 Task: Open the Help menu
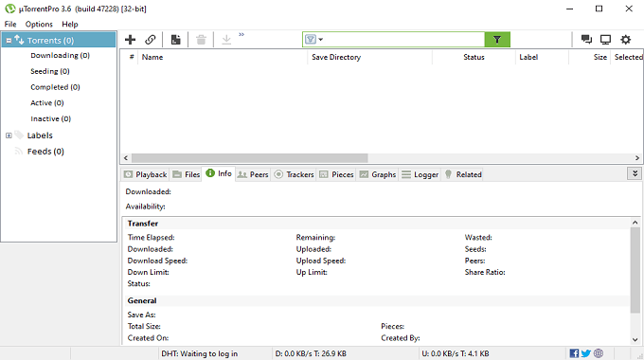coord(70,24)
